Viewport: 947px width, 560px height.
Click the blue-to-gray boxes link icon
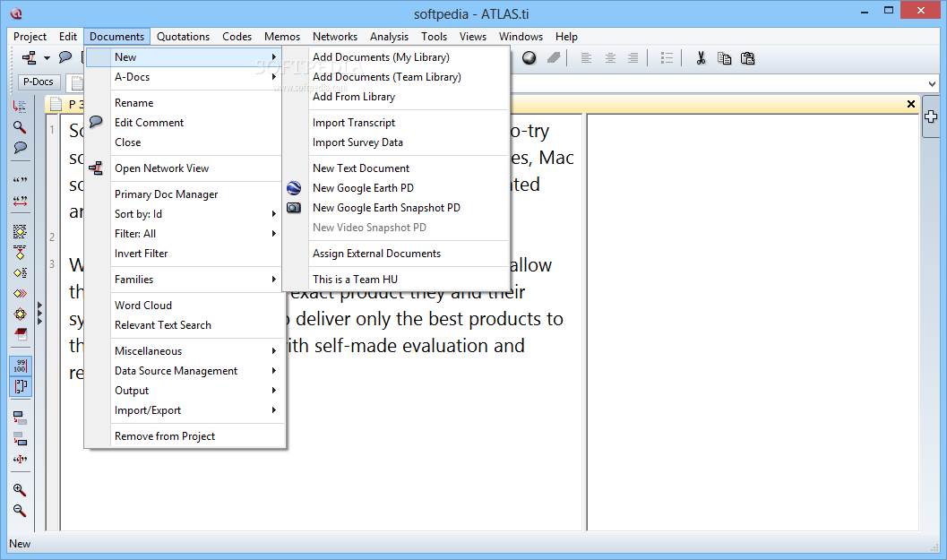[x=20, y=418]
